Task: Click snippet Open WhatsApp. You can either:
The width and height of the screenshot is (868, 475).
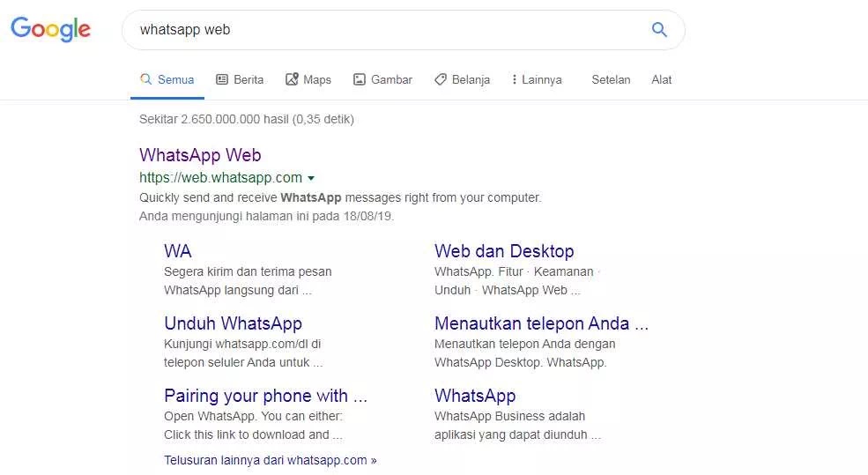Action: (x=253, y=416)
